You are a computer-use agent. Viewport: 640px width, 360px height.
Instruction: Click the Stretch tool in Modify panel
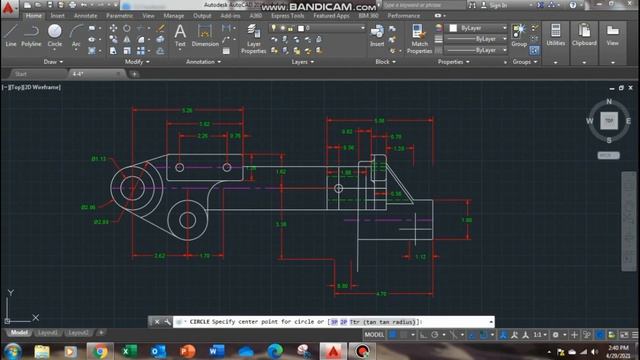pyautogui.click(x=113, y=51)
